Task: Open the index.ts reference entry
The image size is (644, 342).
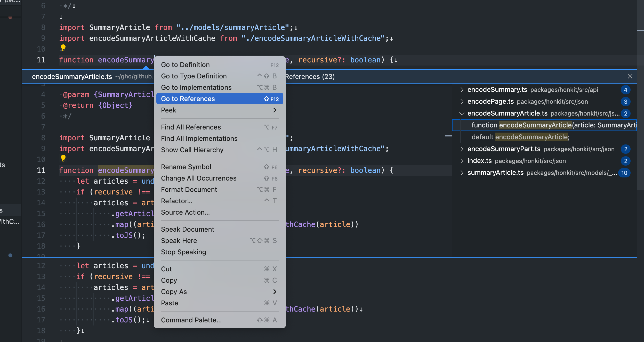Action: (x=479, y=161)
